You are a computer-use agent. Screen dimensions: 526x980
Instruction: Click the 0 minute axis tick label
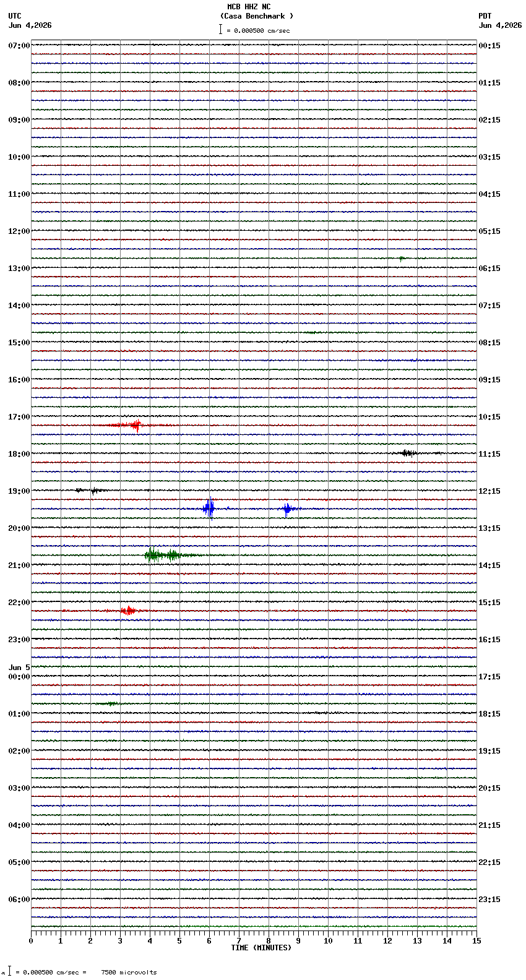coord(31,941)
